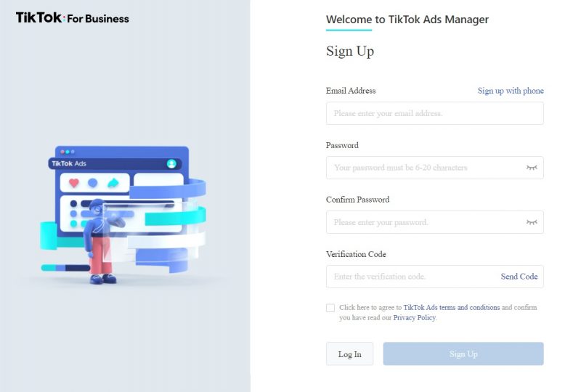Click the profile avatar icon in the TikTok Ads bar
This screenshot has width=581, height=392.
(x=171, y=163)
